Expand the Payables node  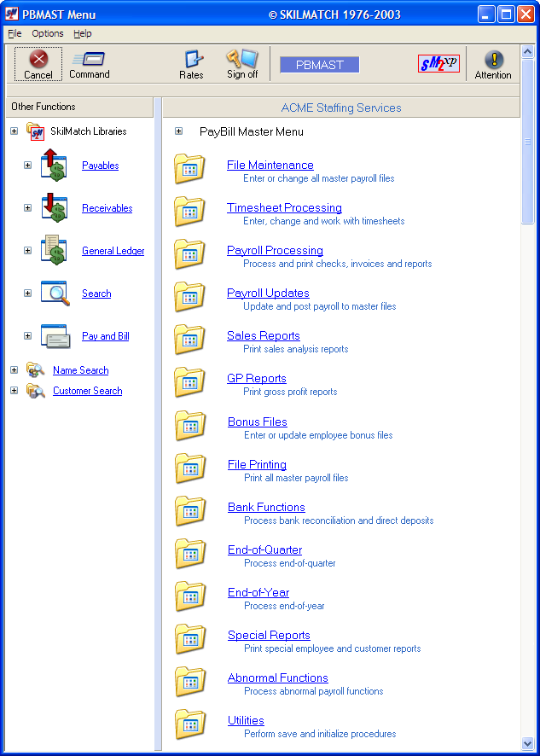click(27, 166)
